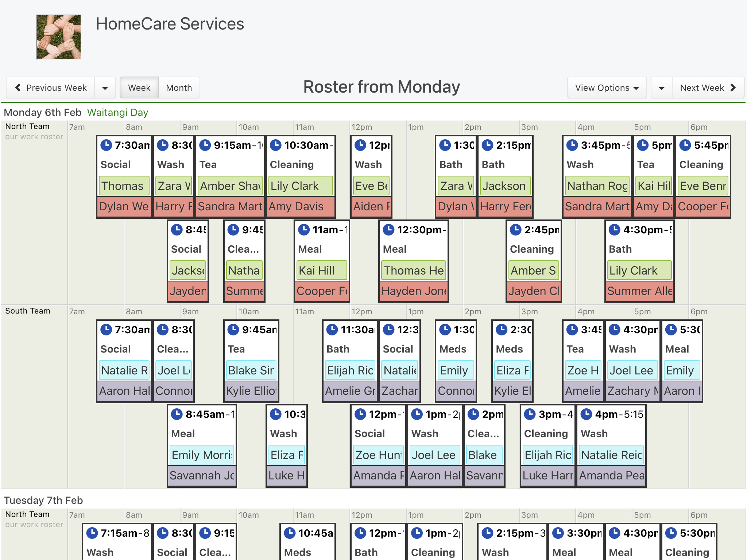Switch to the Month view tab

coord(179,88)
